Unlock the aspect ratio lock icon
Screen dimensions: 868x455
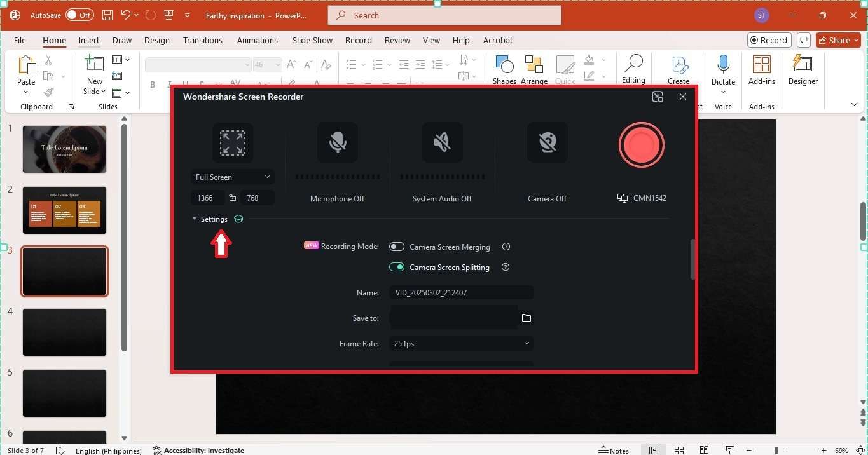(x=233, y=198)
